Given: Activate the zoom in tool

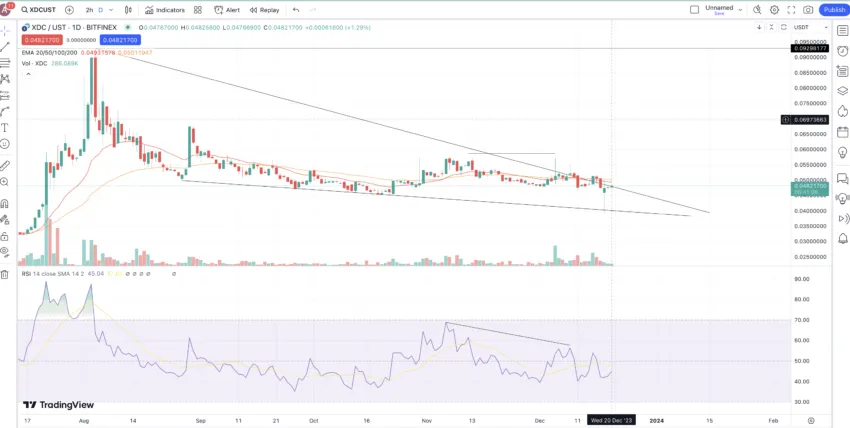Looking at the screenshot, I should coord(5,182).
